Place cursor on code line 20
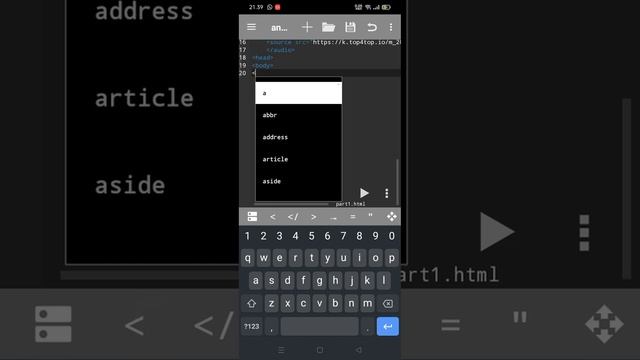The image size is (640, 360). 320,73
